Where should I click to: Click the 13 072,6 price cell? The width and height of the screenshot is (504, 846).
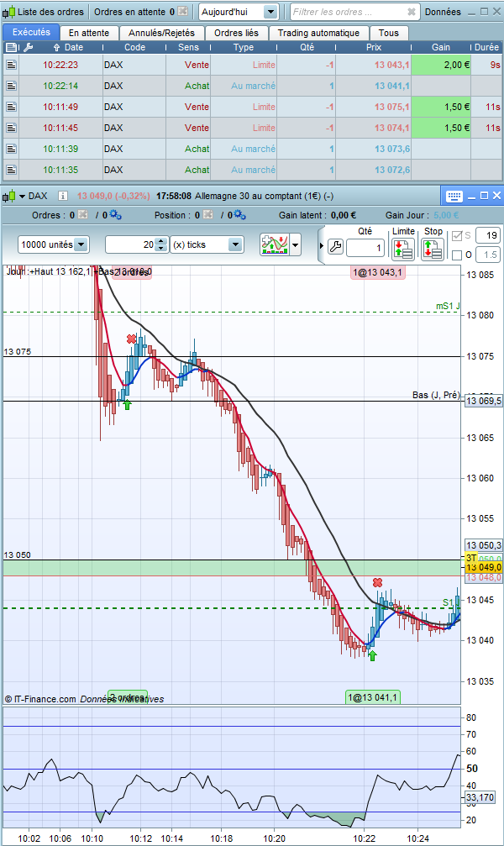click(x=374, y=170)
